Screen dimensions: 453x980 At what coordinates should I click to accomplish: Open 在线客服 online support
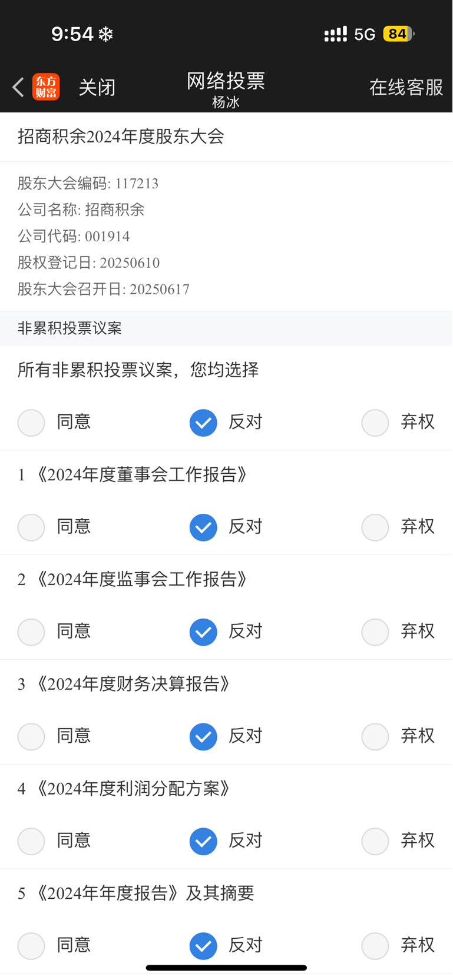point(406,87)
